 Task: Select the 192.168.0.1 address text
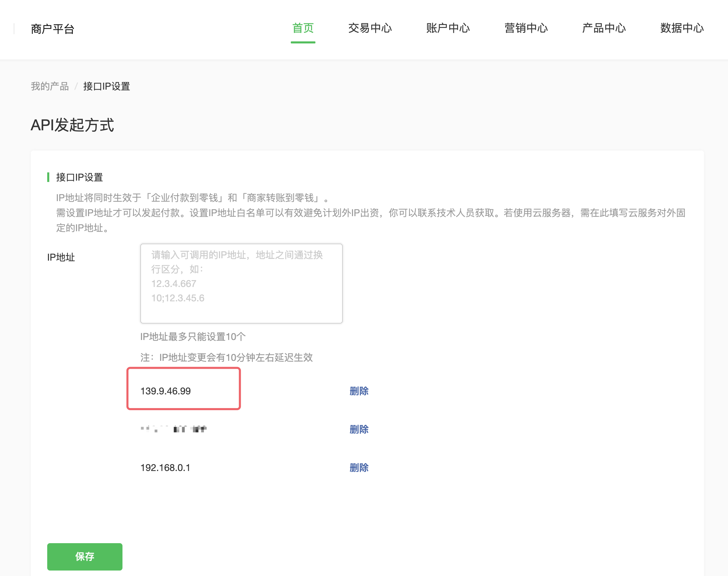[x=165, y=468]
